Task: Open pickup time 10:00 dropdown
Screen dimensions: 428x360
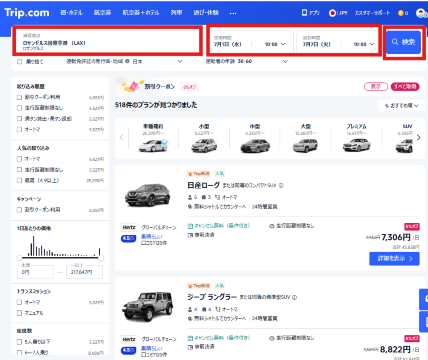Action: click(275, 44)
